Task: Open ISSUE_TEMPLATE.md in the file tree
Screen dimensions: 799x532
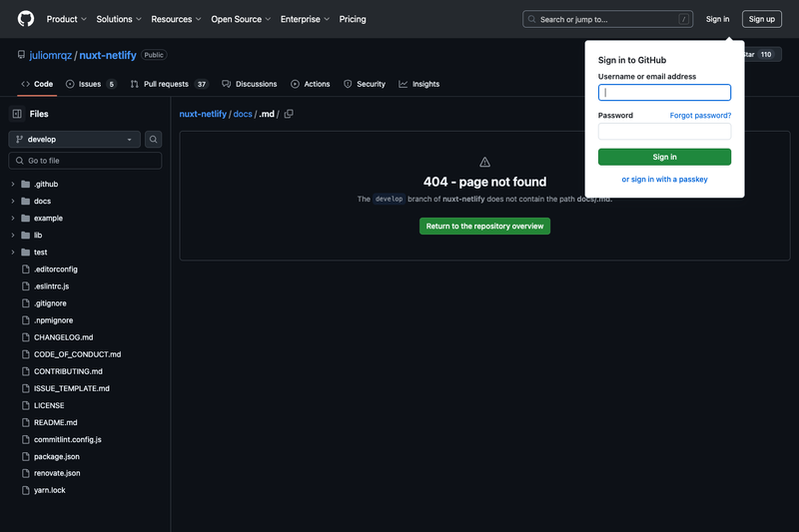Action: [x=71, y=388]
